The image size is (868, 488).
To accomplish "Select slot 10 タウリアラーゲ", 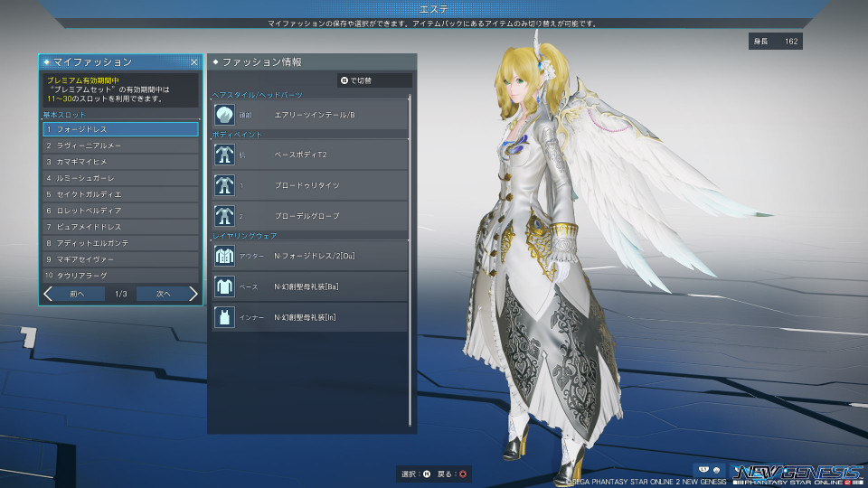I will click(120, 275).
